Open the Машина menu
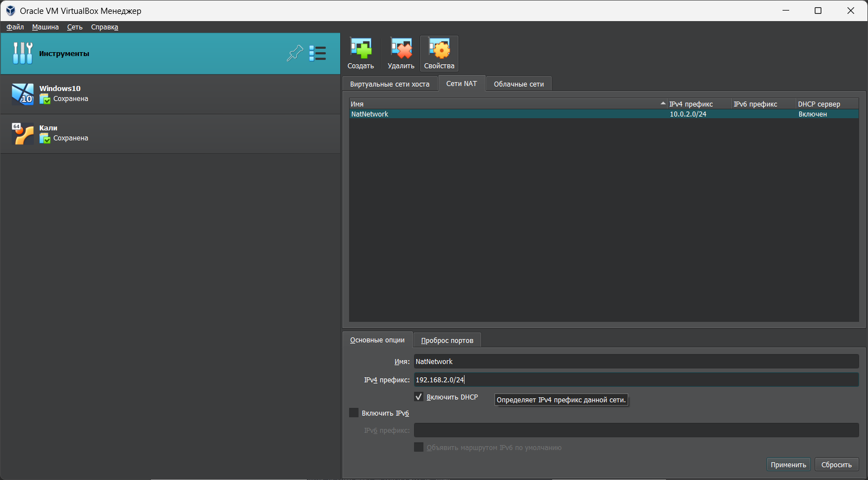The width and height of the screenshot is (868, 480). click(x=46, y=27)
